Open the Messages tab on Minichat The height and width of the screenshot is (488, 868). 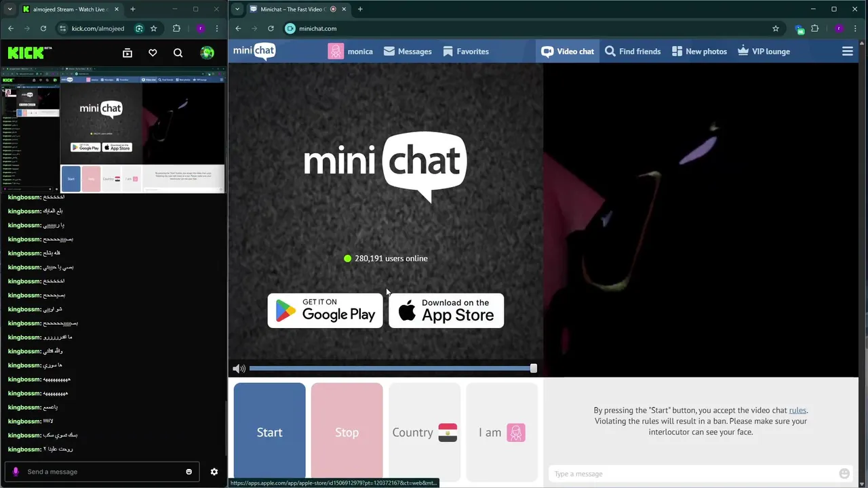408,52
